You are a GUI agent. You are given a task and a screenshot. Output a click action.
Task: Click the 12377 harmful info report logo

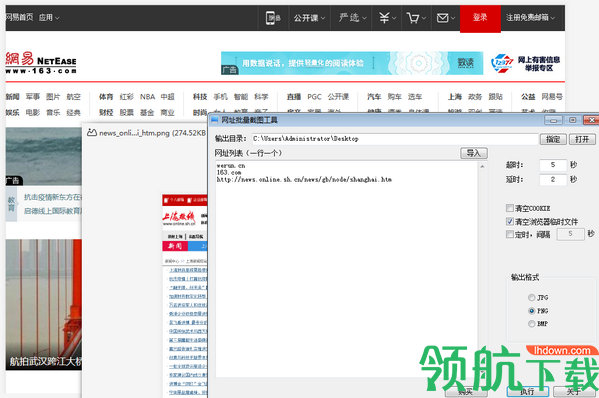(525, 63)
